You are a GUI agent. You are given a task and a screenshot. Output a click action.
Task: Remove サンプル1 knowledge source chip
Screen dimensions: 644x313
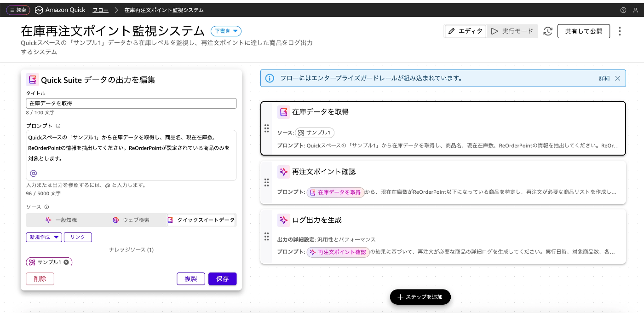66,262
